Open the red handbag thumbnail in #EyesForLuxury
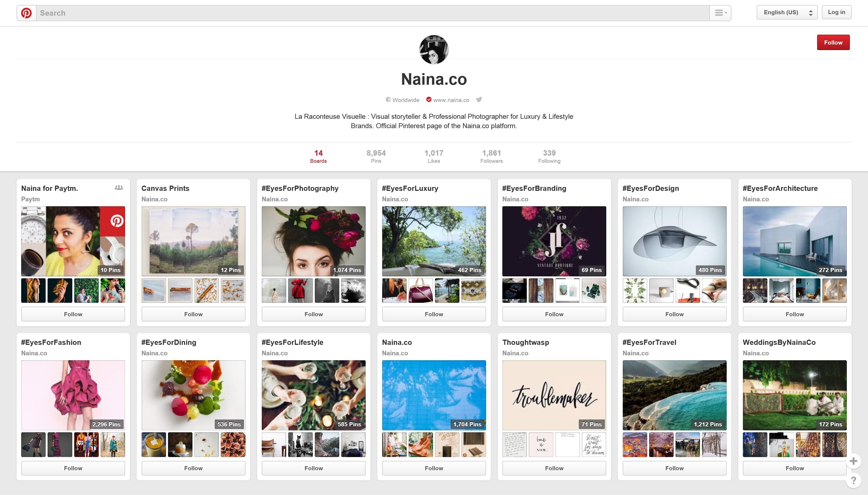868x495 pixels. pyautogui.click(x=421, y=291)
